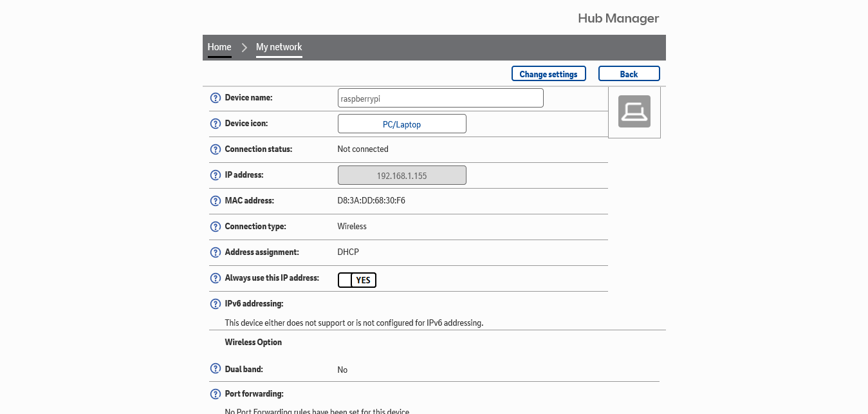
Task: Open help icon for Connection type
Action: [x=216, y=227]
